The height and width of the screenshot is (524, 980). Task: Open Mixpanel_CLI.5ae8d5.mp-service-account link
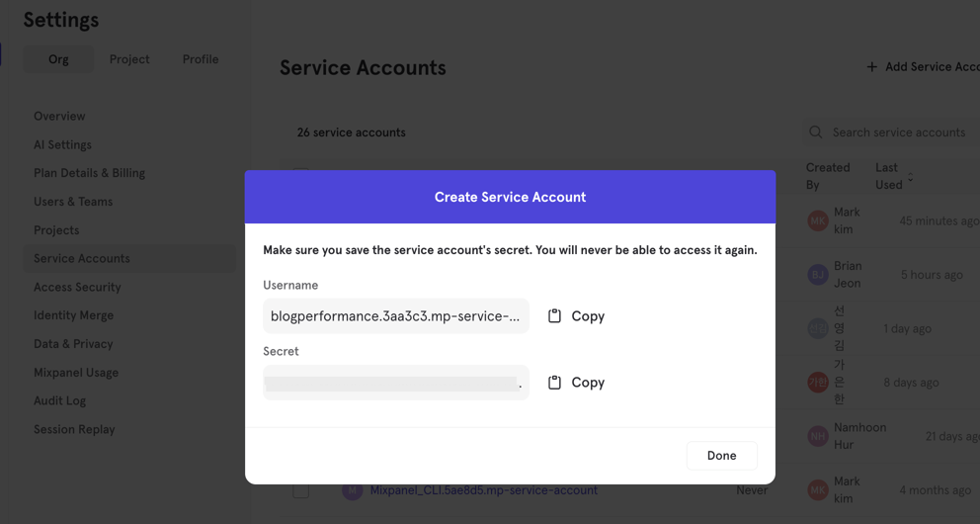[484, 490]
